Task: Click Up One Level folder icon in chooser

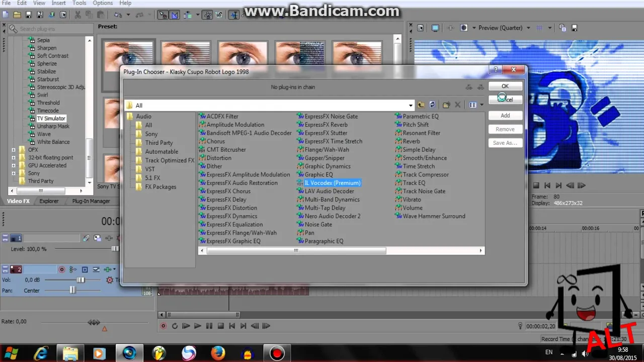Action: click(x=421, y=105)
